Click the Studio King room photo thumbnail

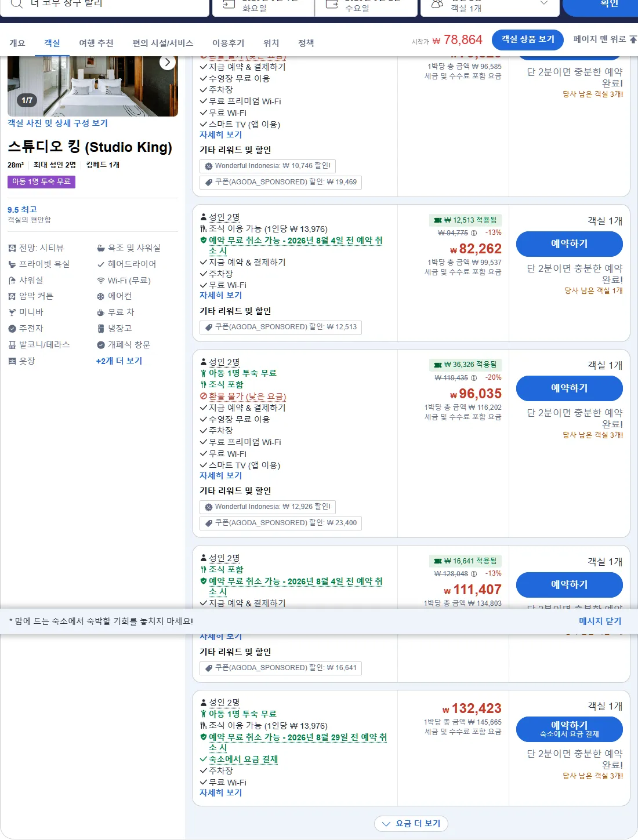click(x=93, y=86)
